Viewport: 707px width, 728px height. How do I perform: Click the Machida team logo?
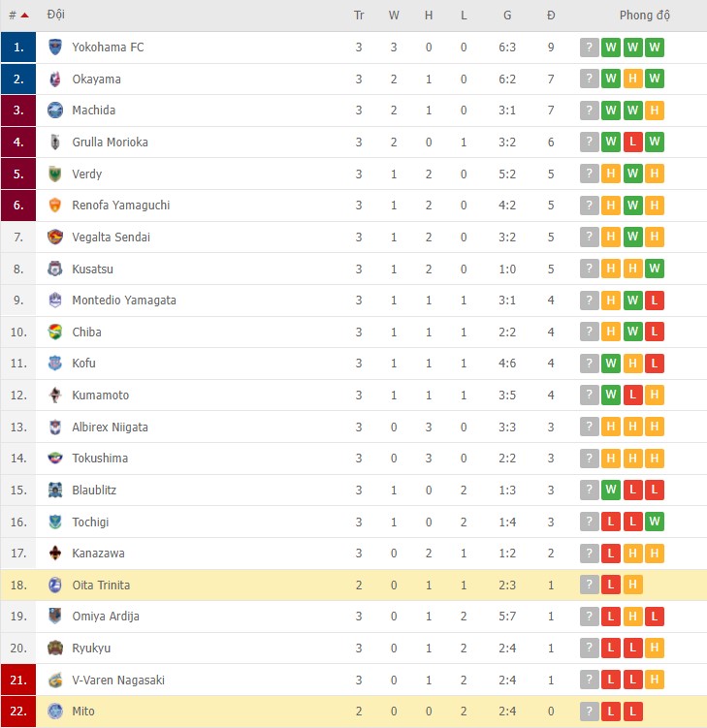pyautogui.click(x=55, y=111)
